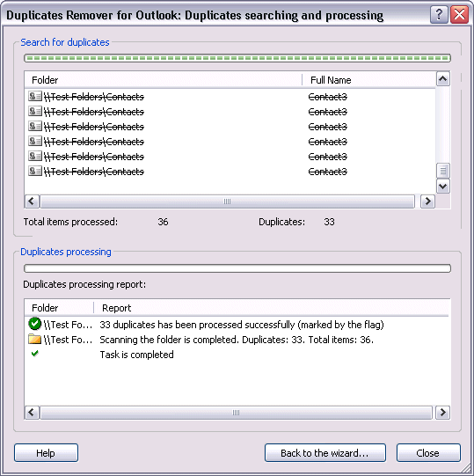Open Help with the bottom button

[46, 453]
